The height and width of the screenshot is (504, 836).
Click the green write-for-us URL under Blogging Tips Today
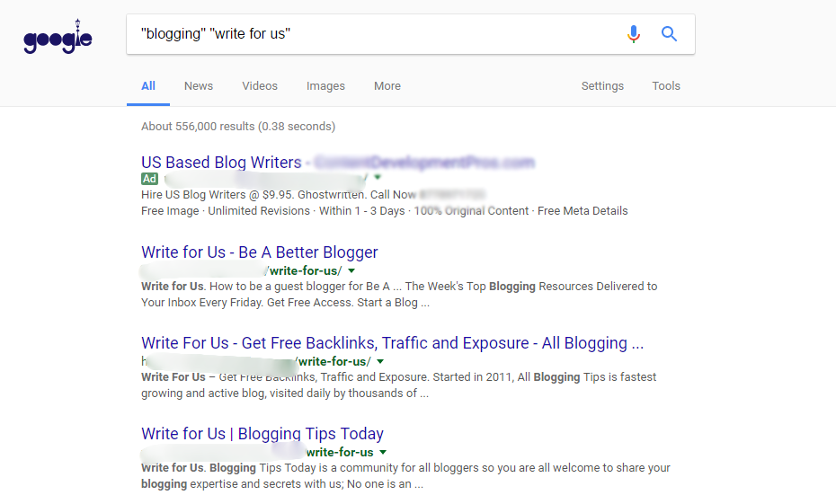point(340,452)
